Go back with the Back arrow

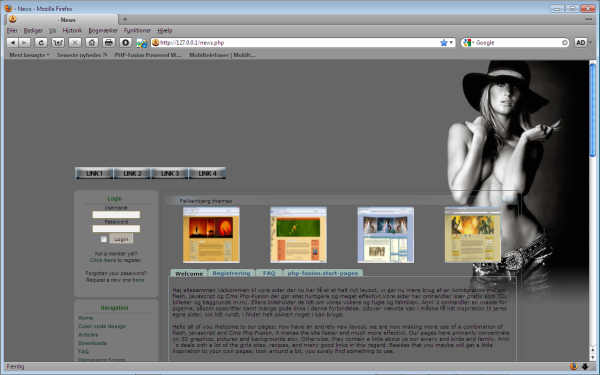[13, 42]
